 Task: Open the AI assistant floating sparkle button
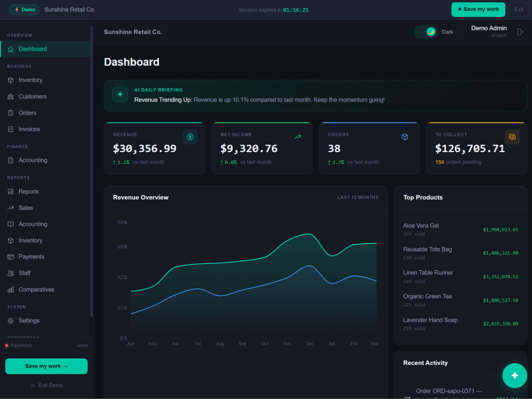pyautogui.click(x=514, y=375)
